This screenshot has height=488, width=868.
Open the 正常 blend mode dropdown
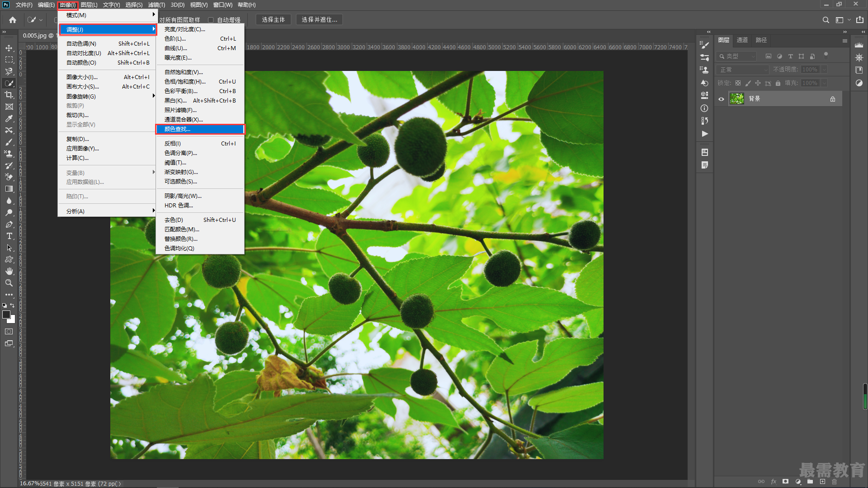click(x=743, y=70)
